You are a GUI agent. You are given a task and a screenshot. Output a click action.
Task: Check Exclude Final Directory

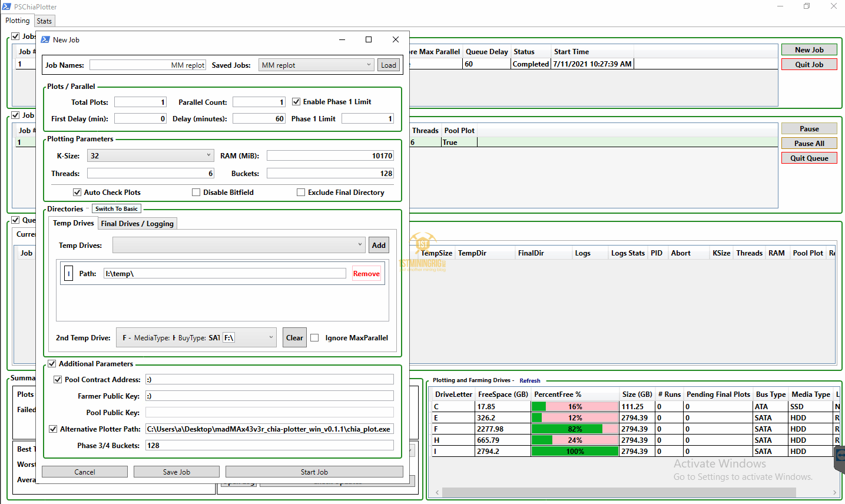301,193
